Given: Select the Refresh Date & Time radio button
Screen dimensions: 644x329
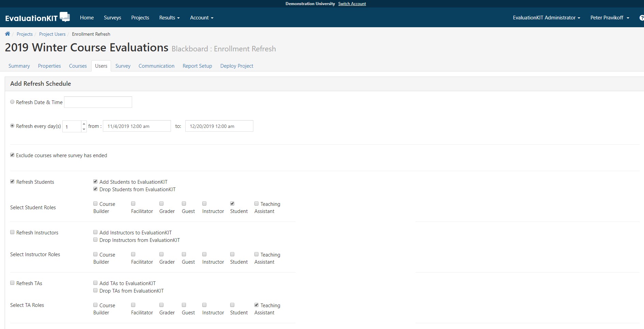Looking at the screenshot, I should pos(13,102).
